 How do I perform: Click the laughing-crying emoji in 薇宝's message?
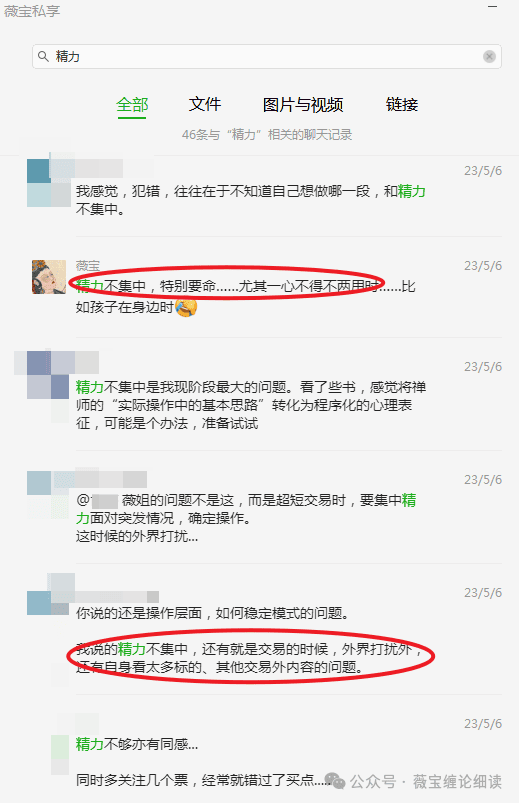click(x=186, y=307)
